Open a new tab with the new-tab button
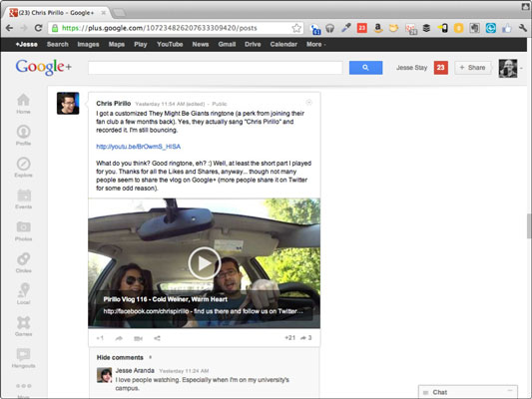This screenshot has width=532, height=399. click(119, 13)
